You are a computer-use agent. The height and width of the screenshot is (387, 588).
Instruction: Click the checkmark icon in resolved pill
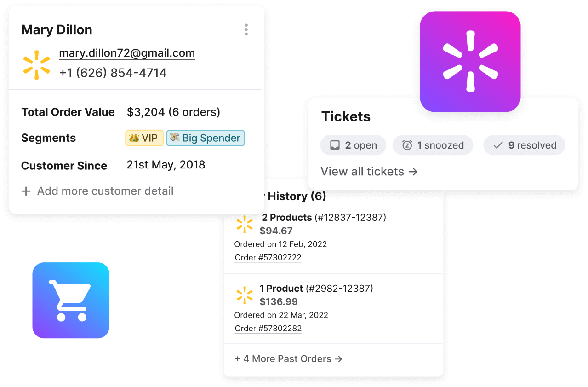498,145
